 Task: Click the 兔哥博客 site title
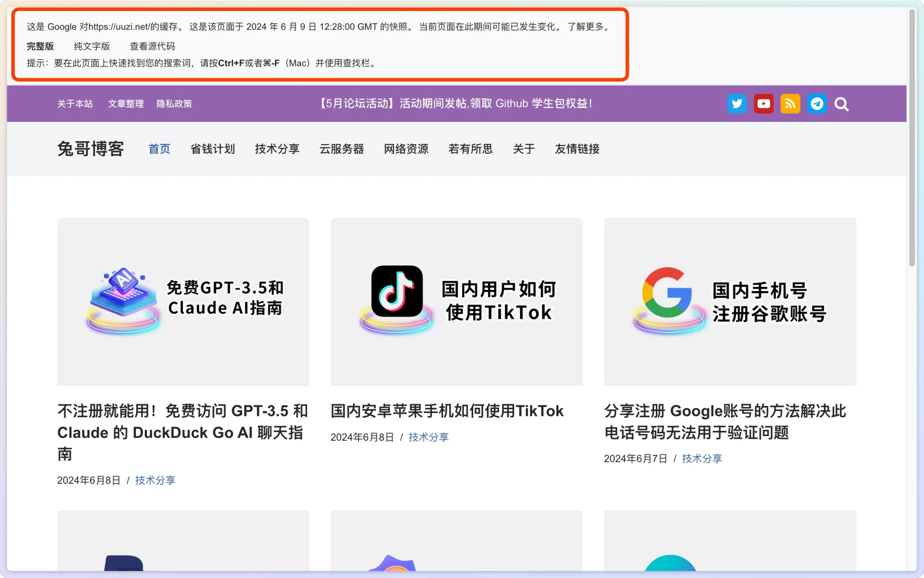pos(91,149)
